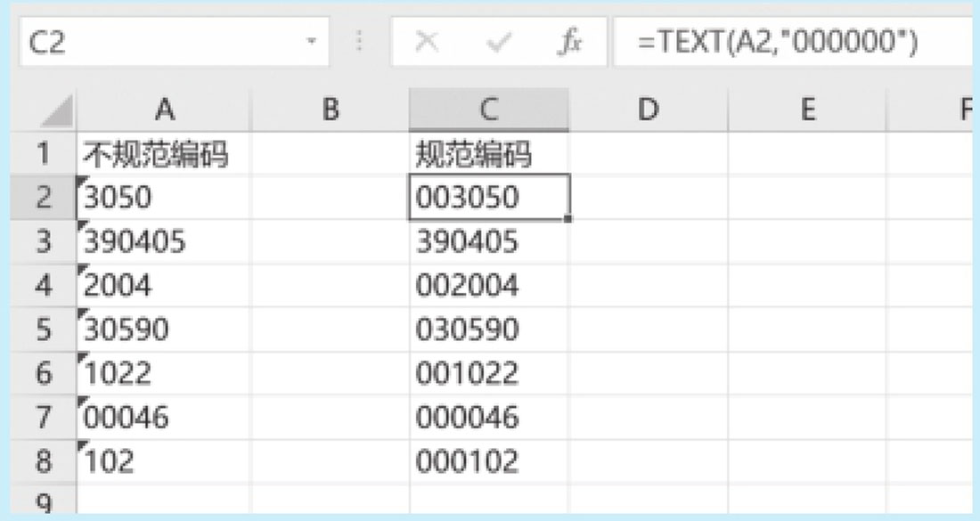Click cell C8 containing 000102
The image size is (980, 521).
488,461
